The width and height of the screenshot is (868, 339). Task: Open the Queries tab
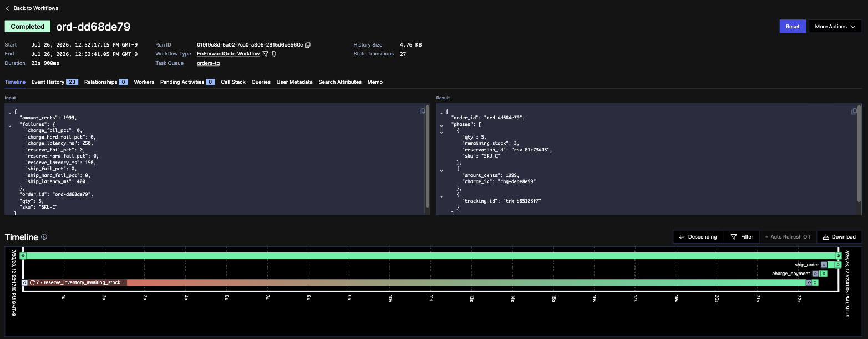pos(261,82)
